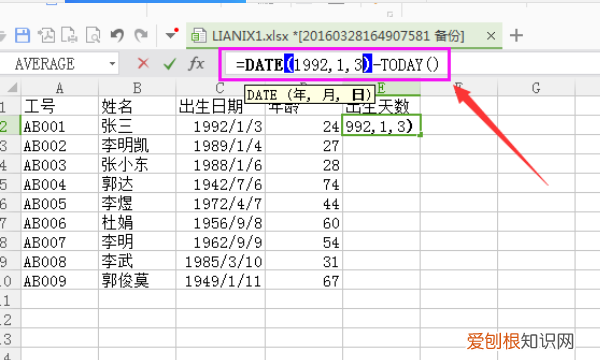The image size is (600, 360).
Task: Click the select-all corner of the sheet
Action: point(11,88)
